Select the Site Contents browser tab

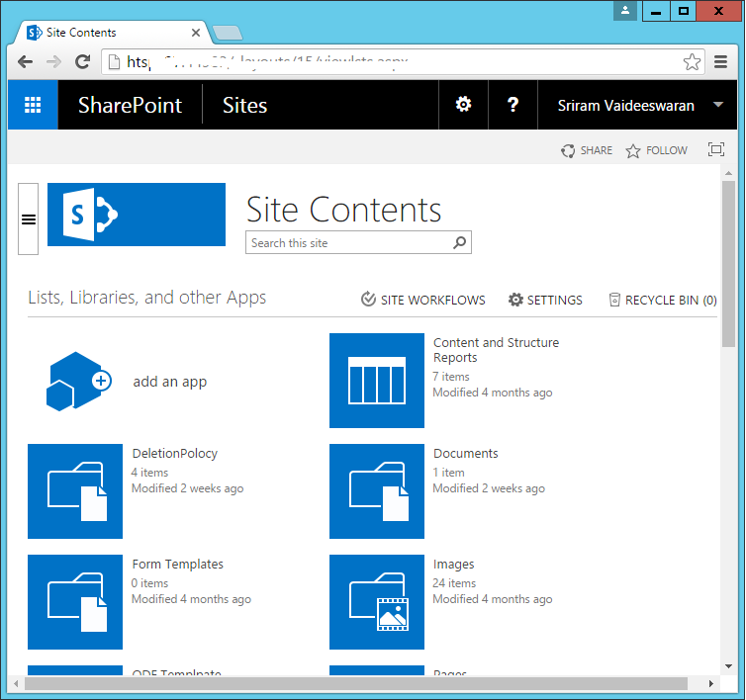tap(114, 33)
